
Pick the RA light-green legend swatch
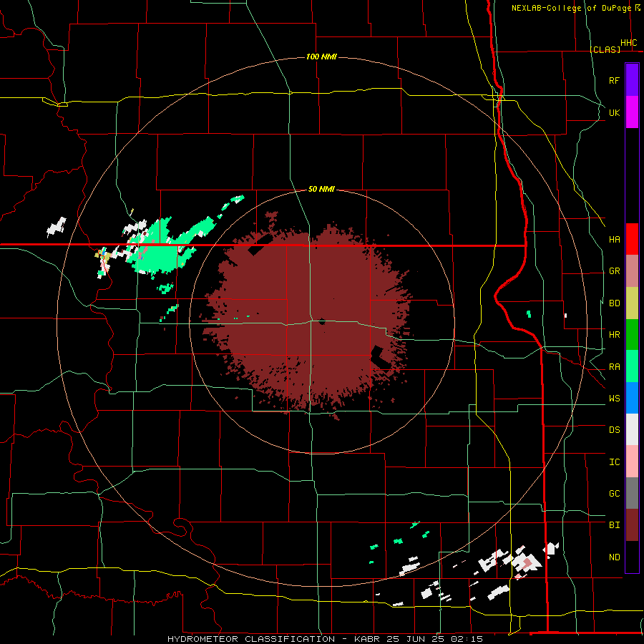632,366
